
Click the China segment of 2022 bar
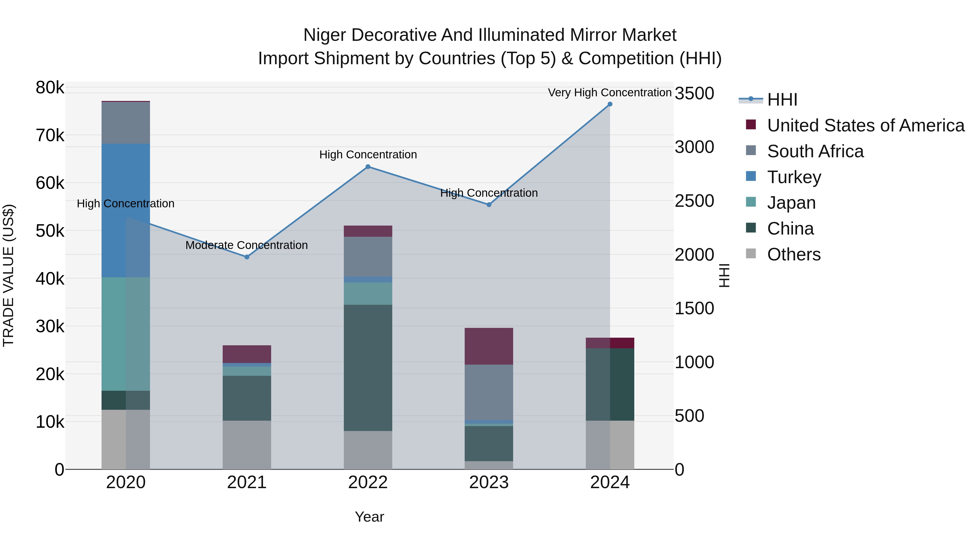click(x=368, y=368)
